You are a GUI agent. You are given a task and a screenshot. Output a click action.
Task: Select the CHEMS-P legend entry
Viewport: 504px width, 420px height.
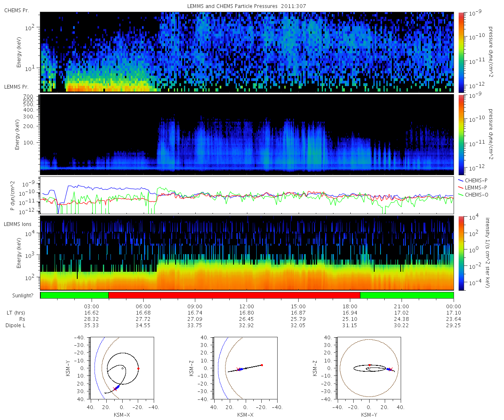pyautogui.click(x=473, y=180)
